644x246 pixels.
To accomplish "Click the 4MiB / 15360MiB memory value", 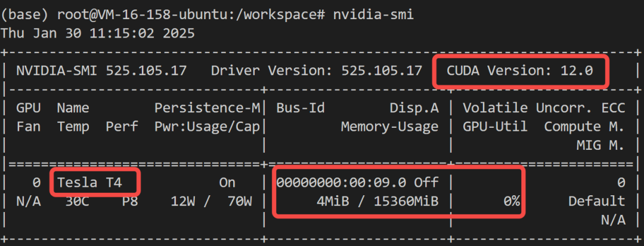I will click(x=377, y=201).
